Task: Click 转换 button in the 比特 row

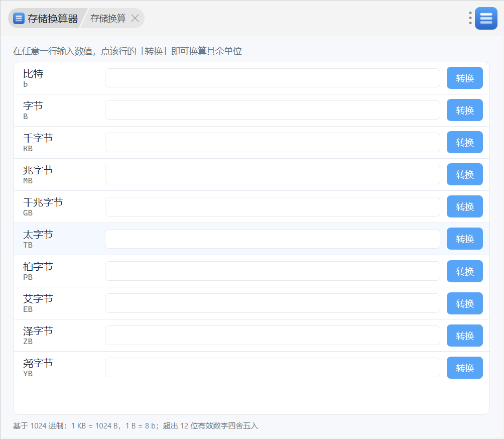Action: [464, 78]
